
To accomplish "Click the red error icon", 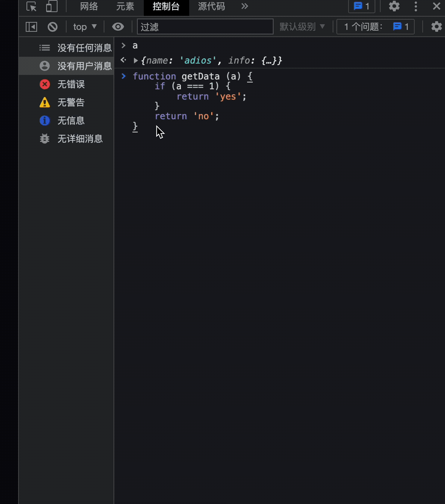I will (x=45, y=84).
